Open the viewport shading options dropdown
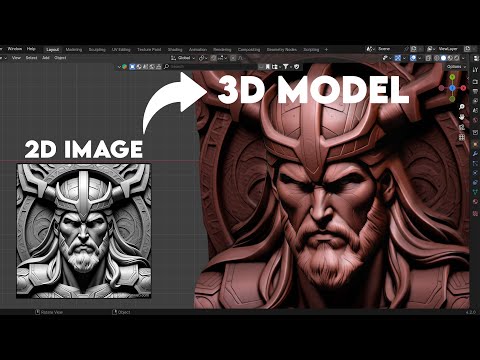 point(463,58)
